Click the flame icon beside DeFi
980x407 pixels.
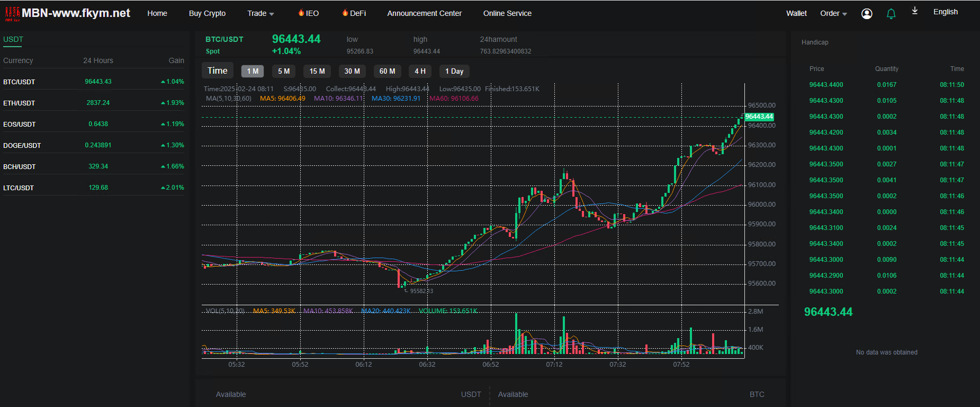[345, 13]
